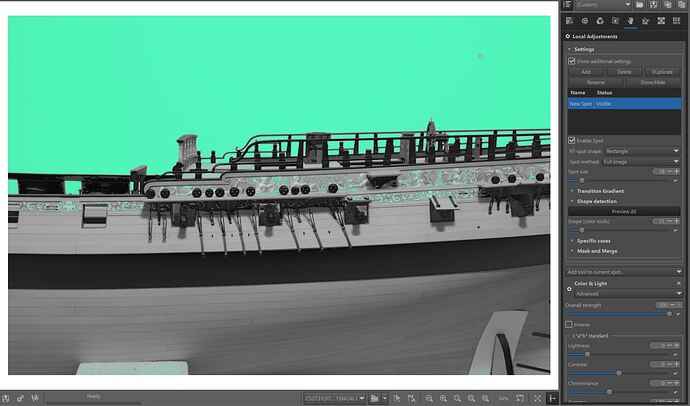Image resolution: width=690 pixels, height=406 pixels.
Task: Click the Preview ΔE button
Action: pyautogui.click(x=624, y=211)
